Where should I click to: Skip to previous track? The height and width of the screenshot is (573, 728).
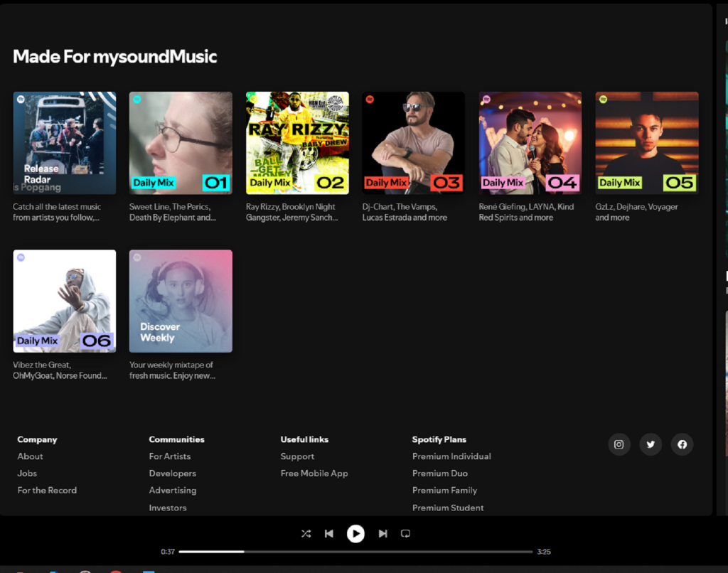coord(328,533)
